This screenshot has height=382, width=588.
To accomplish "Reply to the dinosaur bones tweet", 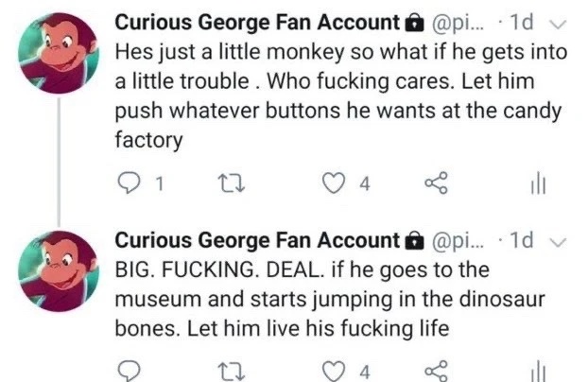I will point(129,372).
